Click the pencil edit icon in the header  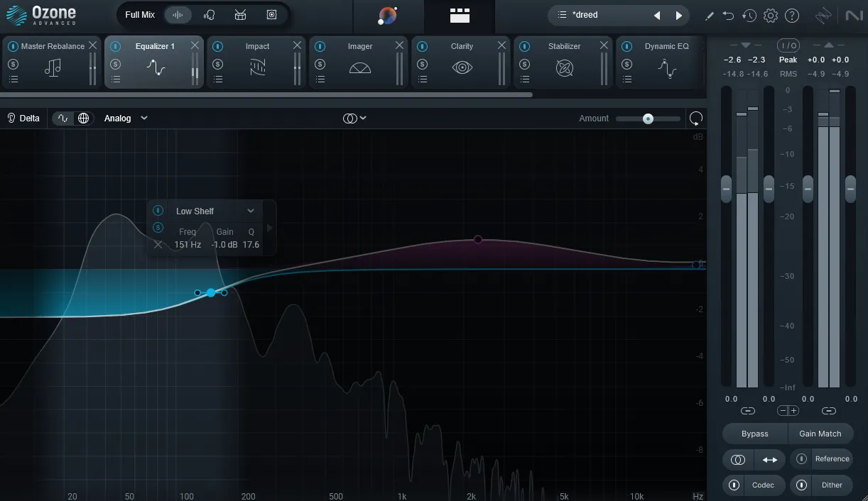710,16
